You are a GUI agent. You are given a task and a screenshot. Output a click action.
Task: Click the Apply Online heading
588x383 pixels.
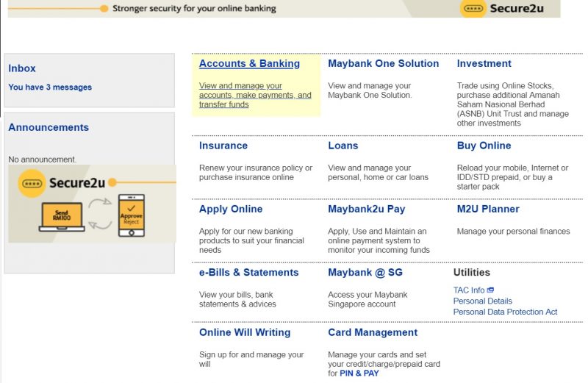[231, 209]
